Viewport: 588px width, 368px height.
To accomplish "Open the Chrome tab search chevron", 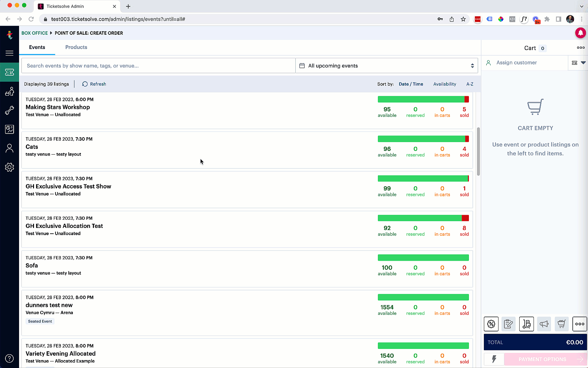I will click(x=582, y=6).
